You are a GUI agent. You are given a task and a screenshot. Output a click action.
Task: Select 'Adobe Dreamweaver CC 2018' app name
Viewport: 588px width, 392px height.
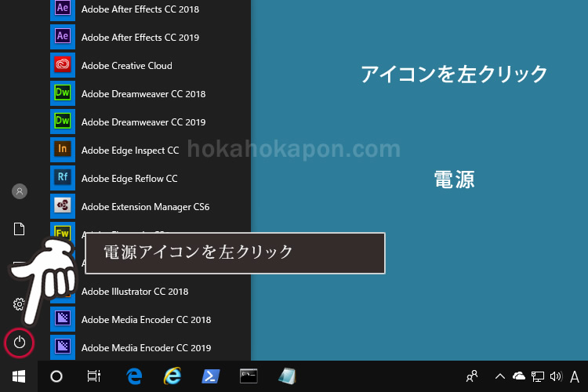143,94
